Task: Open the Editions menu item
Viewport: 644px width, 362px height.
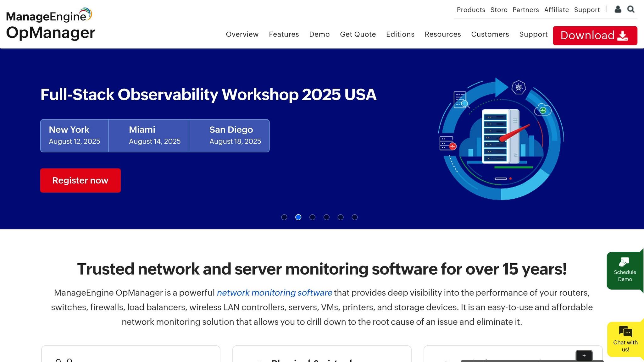Action: (x=400, y=34)
